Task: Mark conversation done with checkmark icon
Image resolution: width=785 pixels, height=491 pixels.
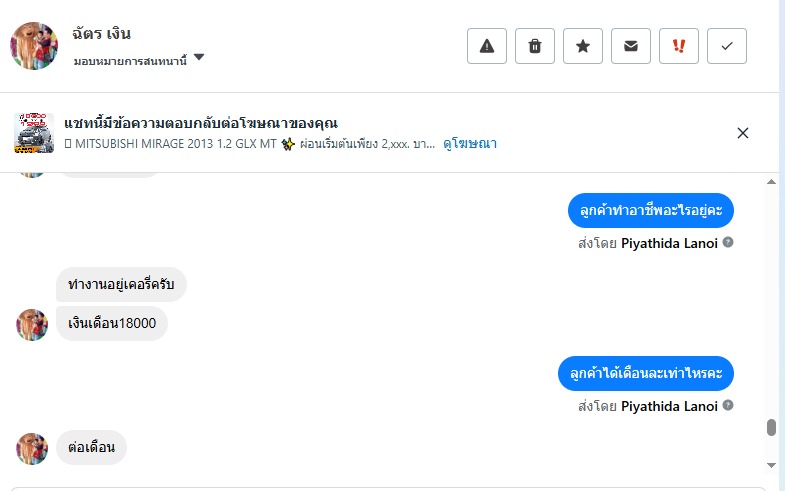Action: tap(727, 46)
